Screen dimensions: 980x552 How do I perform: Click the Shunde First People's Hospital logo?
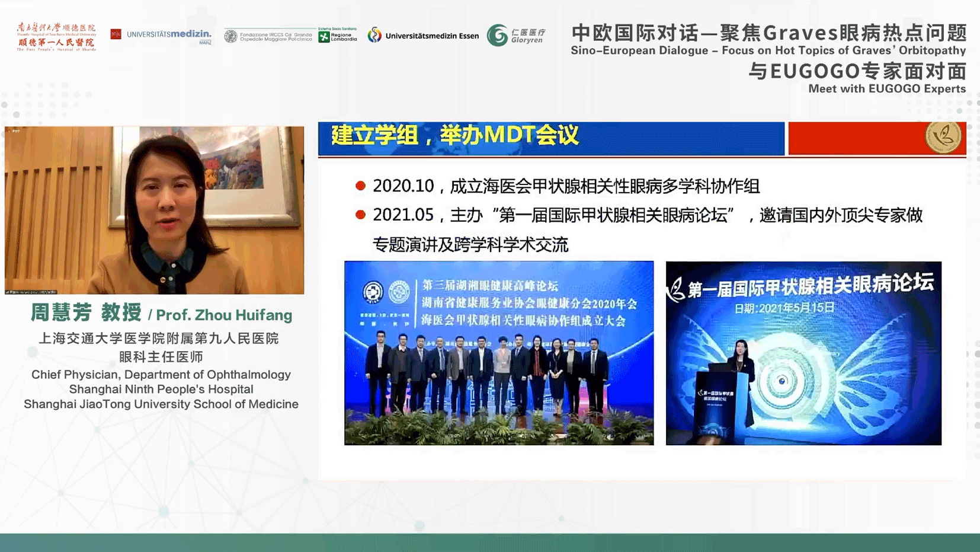[56, 36]
